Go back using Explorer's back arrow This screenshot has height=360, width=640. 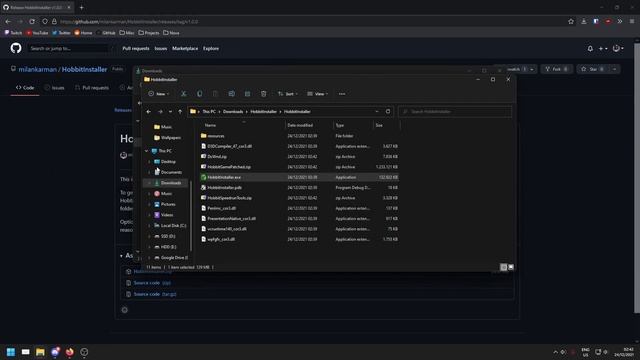tap(149, 111)
